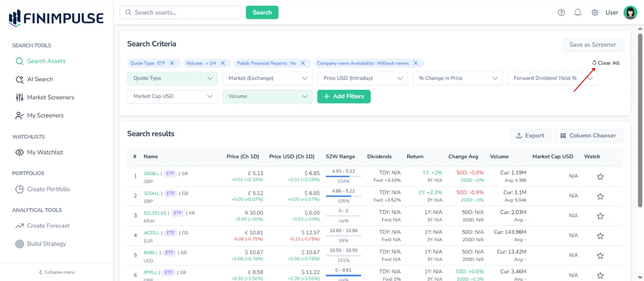The image size is (644, 281).
Task: Star the ACED.L row for watchlist
Action: (x=600, y=236)
